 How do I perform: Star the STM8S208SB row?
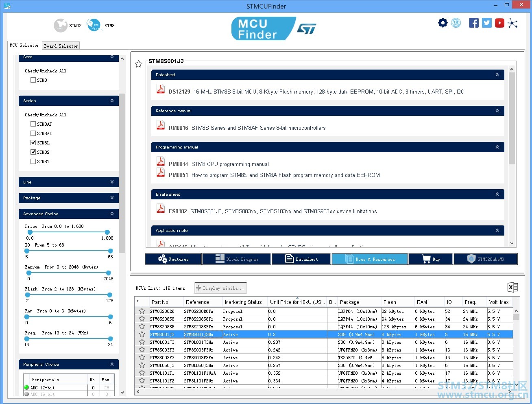click(x=142, y=327)
